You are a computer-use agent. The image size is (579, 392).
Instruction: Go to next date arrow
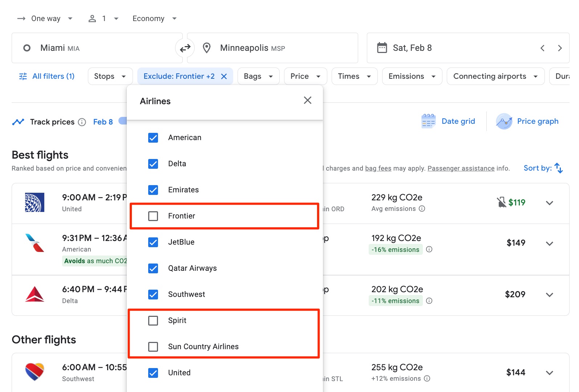[x=560, y=48]
